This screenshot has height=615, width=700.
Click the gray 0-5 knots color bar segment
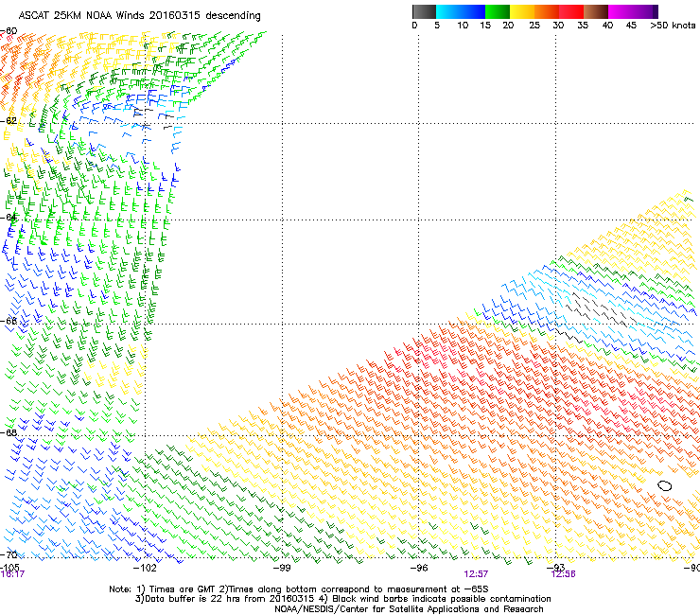[424, 11]
